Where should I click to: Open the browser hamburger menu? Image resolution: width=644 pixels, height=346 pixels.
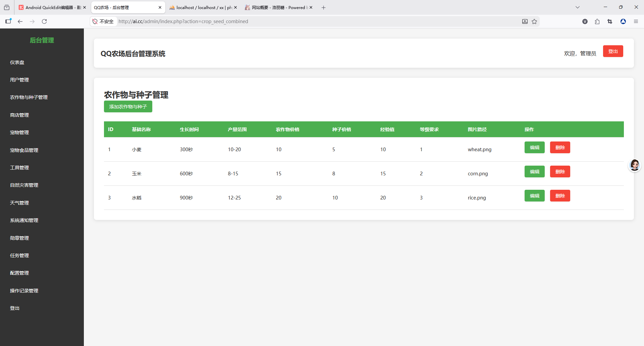[x=636, y=21]
